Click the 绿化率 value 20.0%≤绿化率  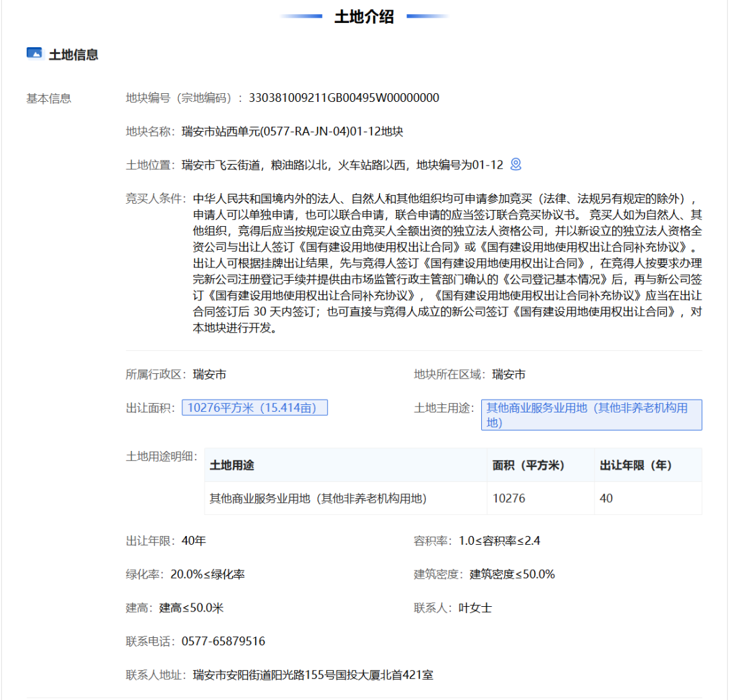[207, 574]
